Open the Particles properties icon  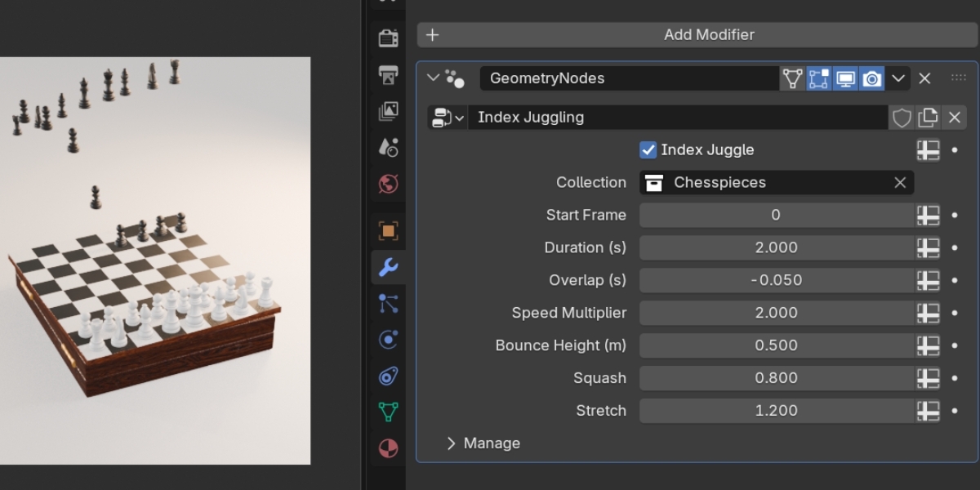pos(389,304)
